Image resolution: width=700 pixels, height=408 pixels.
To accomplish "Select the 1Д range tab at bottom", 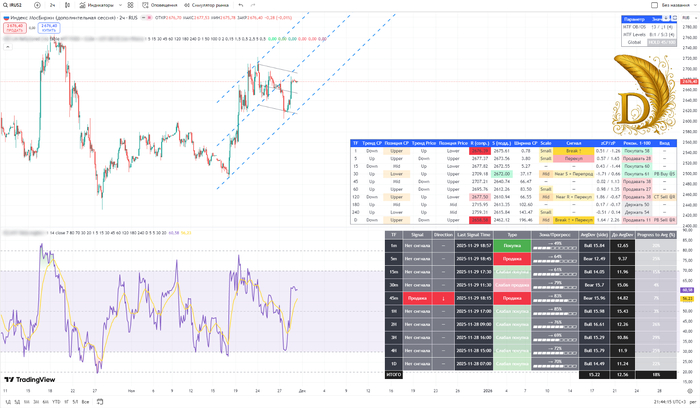I will [x=7, y=400].
